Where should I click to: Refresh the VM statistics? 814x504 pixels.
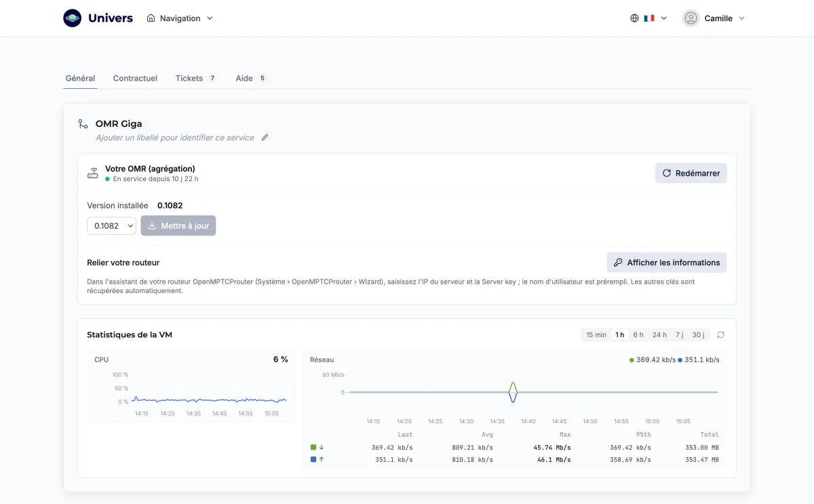pyautogui.click(x=720, y=335)
